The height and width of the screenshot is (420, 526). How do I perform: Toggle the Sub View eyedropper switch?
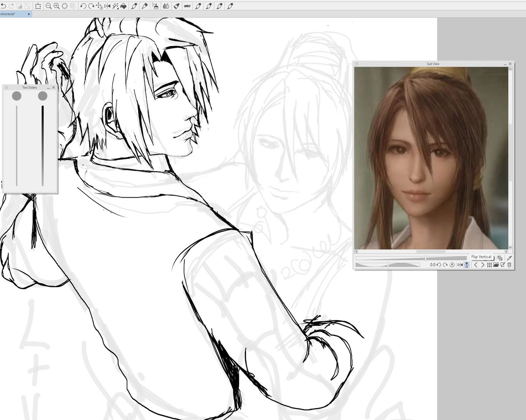510,258
